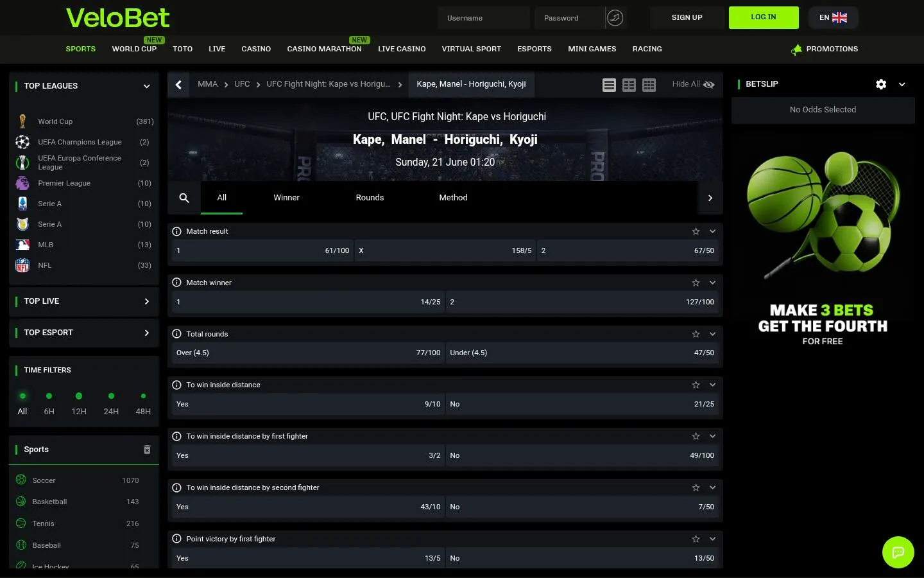924x578 pixels.
Task: Click the fingerprint login icon beside Password
Action: [615, 18]
